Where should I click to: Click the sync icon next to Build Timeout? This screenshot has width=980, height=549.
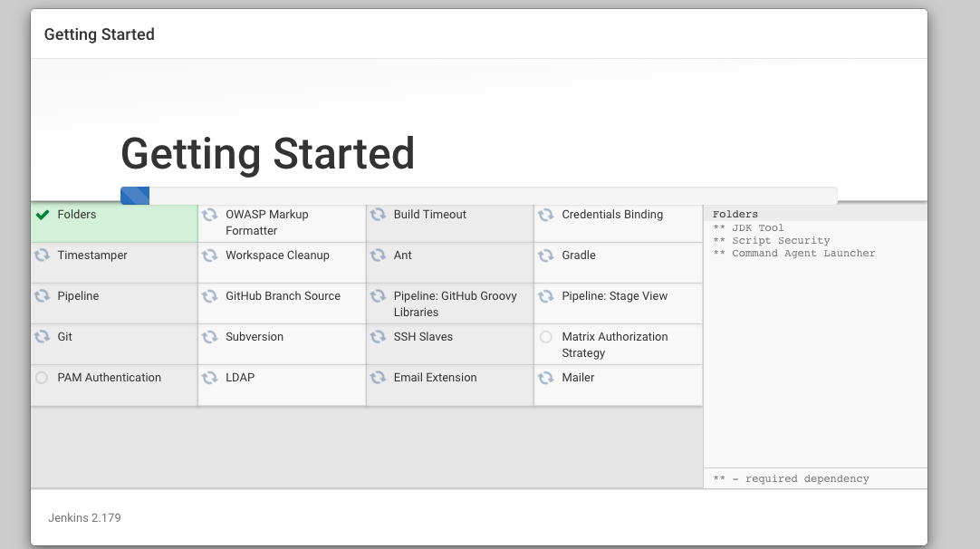click(378, 215)
